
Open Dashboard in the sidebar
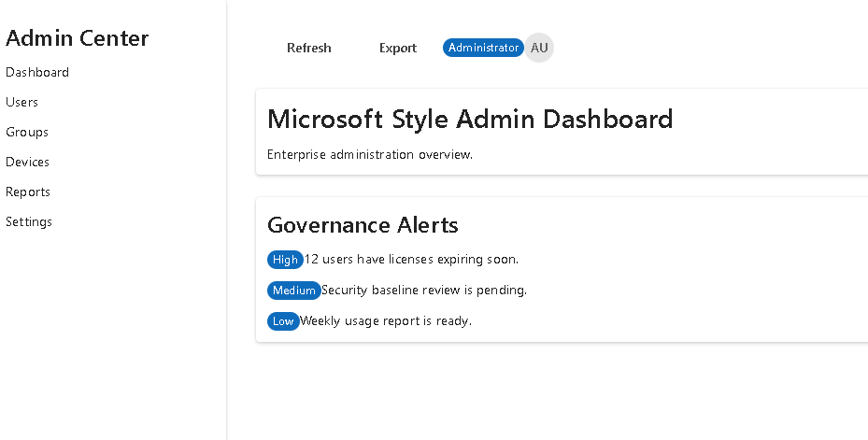(37, 73)
